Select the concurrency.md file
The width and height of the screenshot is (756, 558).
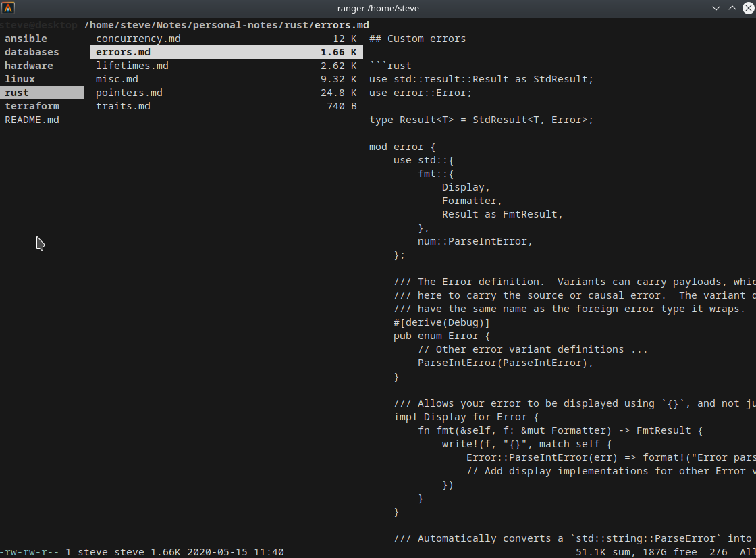tap(138, 39)
